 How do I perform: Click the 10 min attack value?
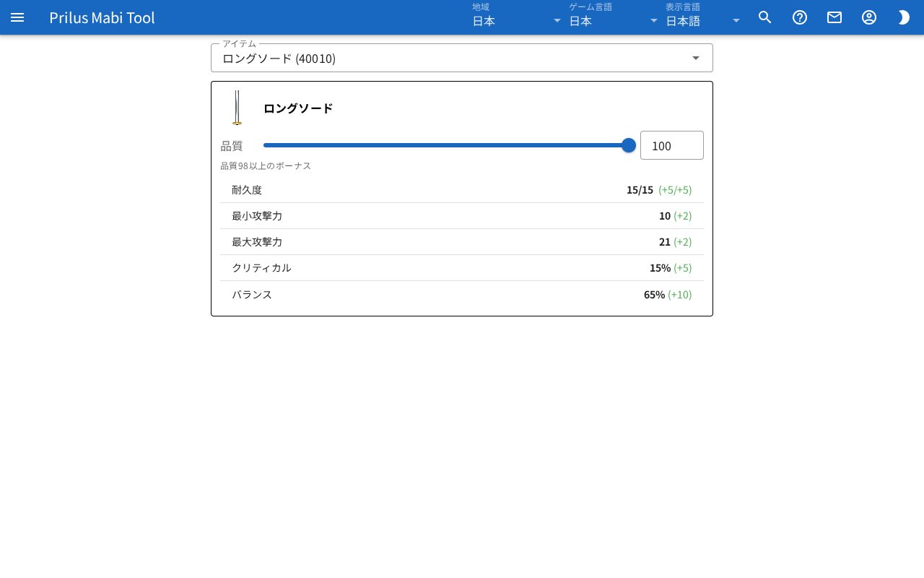(x=665, y=216)
